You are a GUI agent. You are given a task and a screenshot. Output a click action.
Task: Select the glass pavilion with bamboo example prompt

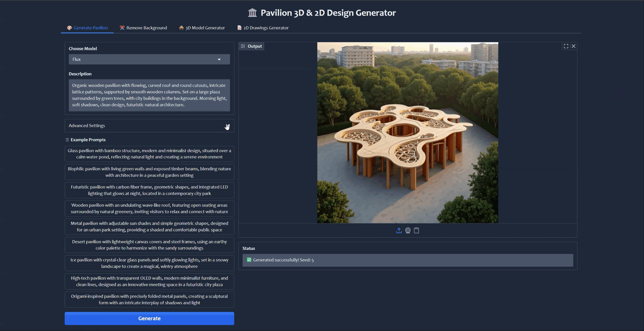[149, 154]
